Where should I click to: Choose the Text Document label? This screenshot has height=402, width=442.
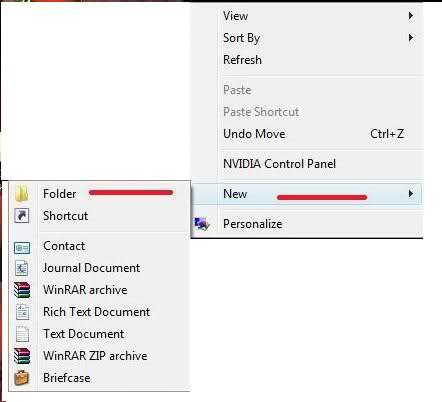click(83, 334)
